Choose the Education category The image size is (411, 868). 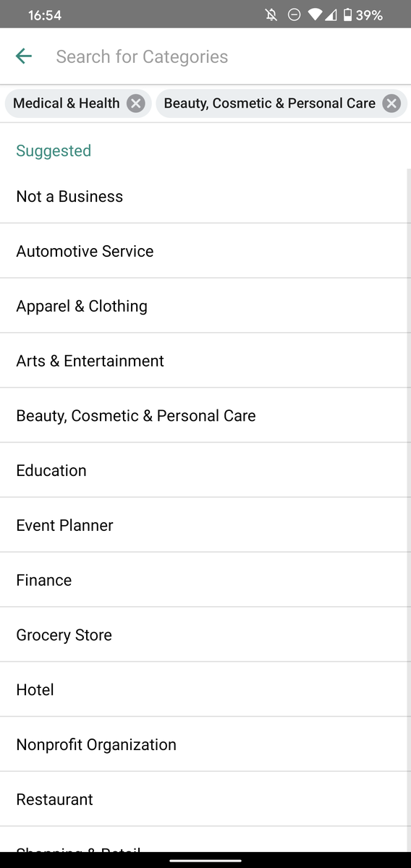(x=205, y=470)
